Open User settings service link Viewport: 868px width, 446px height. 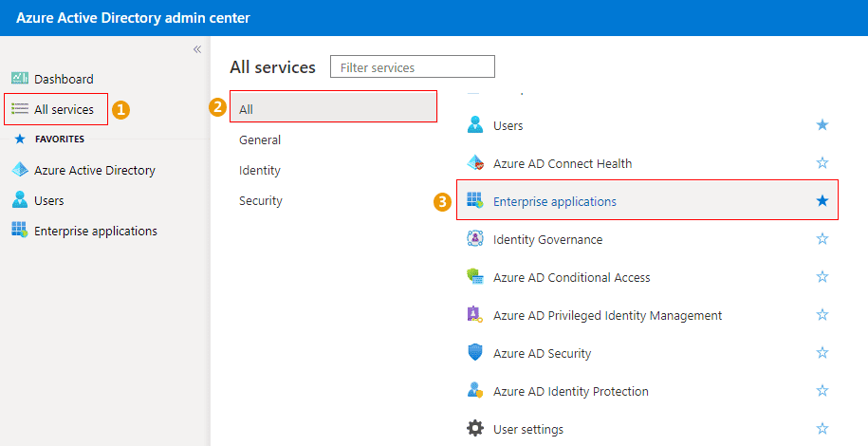[527, 429]
